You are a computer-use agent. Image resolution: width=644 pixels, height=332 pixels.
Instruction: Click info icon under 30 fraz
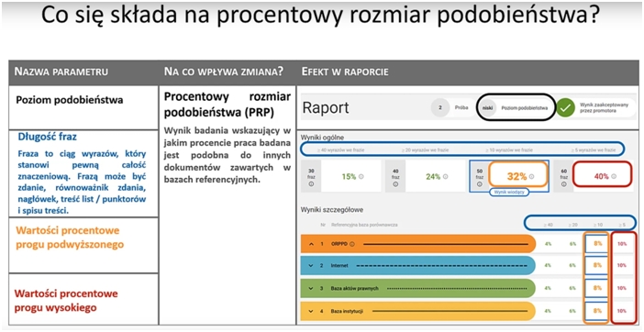311,183
